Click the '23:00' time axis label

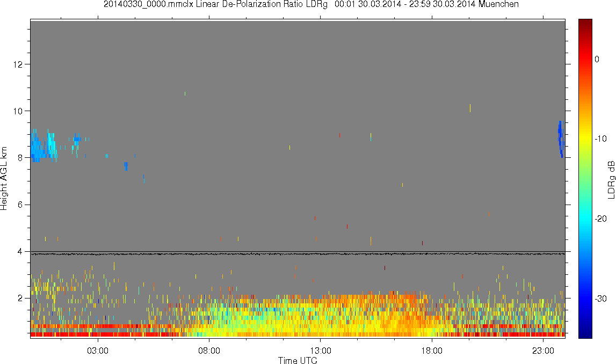pos(543,351)
